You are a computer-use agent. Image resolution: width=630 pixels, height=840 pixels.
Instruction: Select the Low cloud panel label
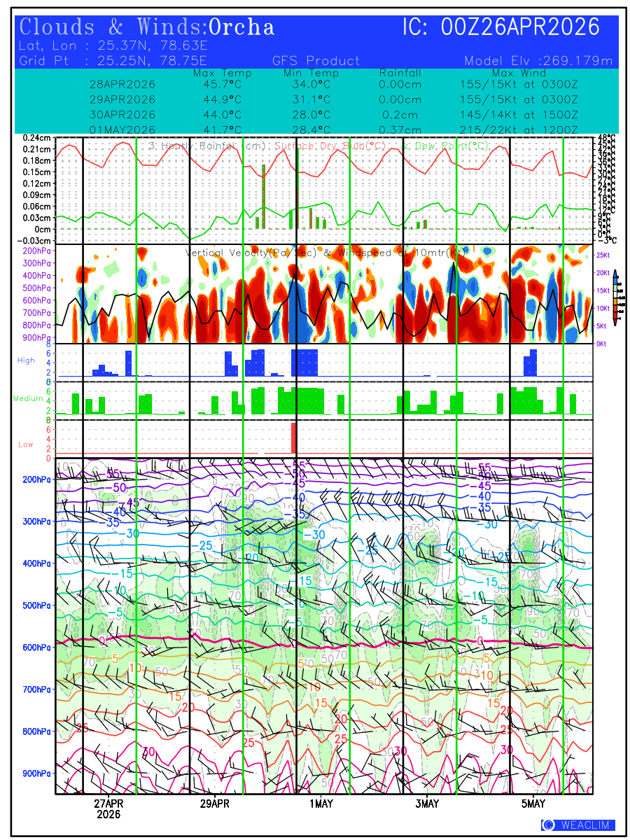[26, 444]
